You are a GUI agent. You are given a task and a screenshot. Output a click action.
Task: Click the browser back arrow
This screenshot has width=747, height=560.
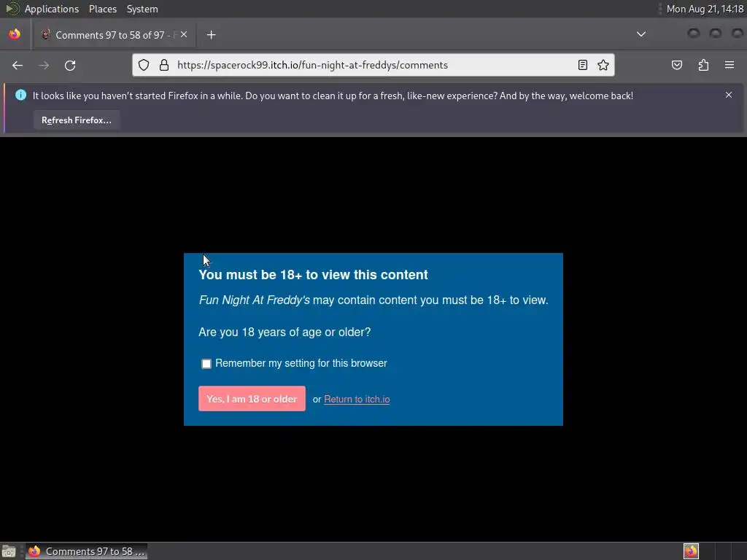(18, 65)
